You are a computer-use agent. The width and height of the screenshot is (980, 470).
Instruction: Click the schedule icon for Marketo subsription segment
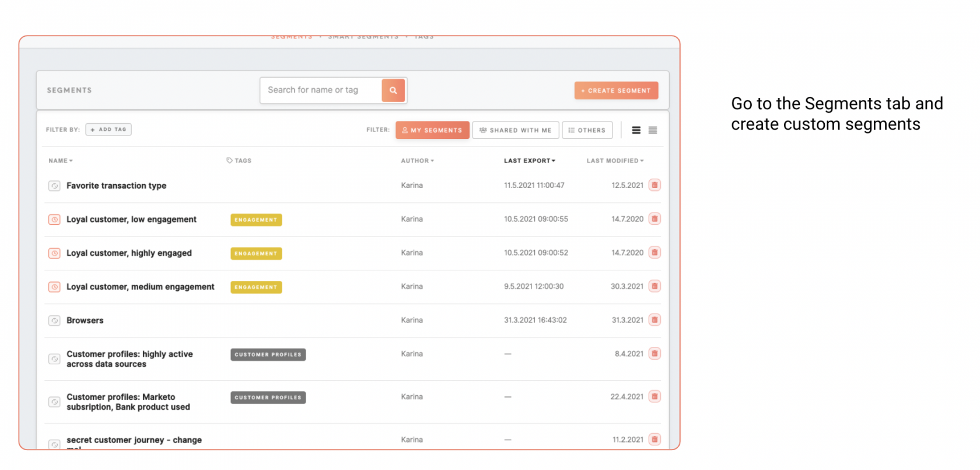(54, 402)
